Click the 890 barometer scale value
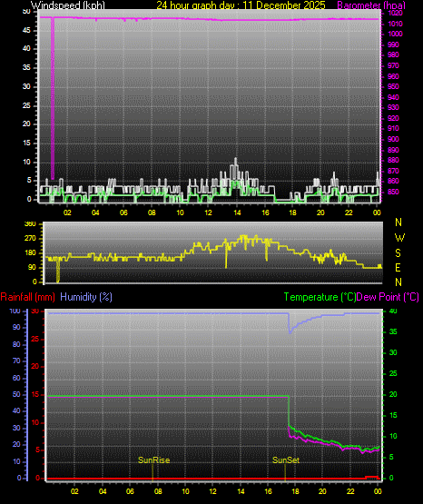This screenshot has width=423, height=504. coord(393,150)
